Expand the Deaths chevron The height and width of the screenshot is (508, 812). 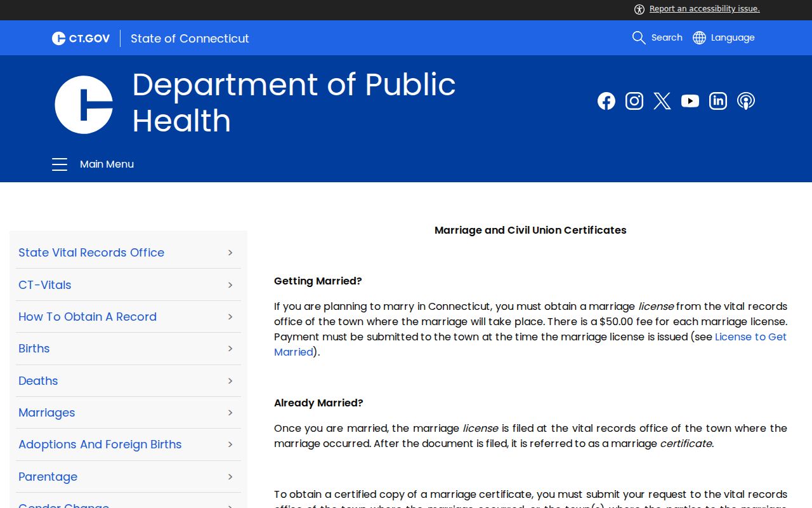pos(230,381)
